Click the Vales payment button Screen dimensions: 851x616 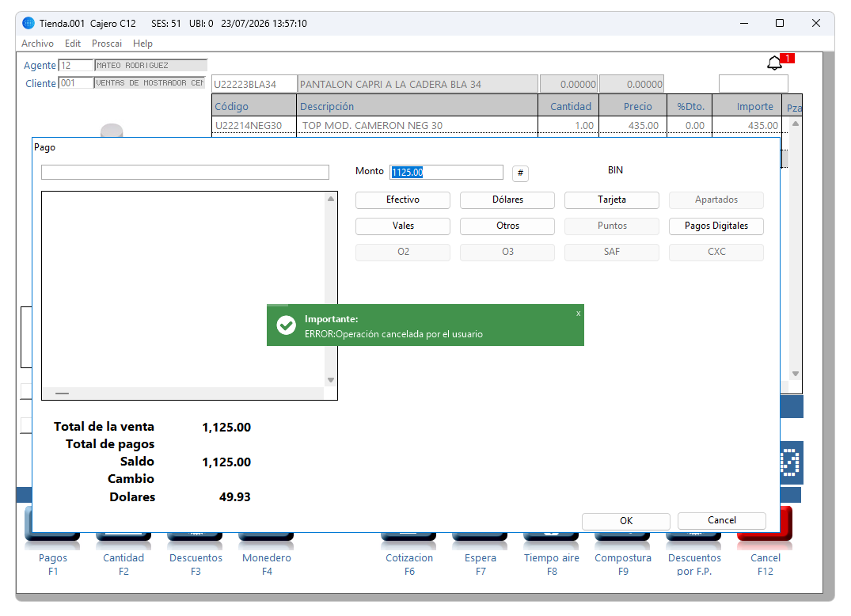pyautogui.click(x=403, y=226)
